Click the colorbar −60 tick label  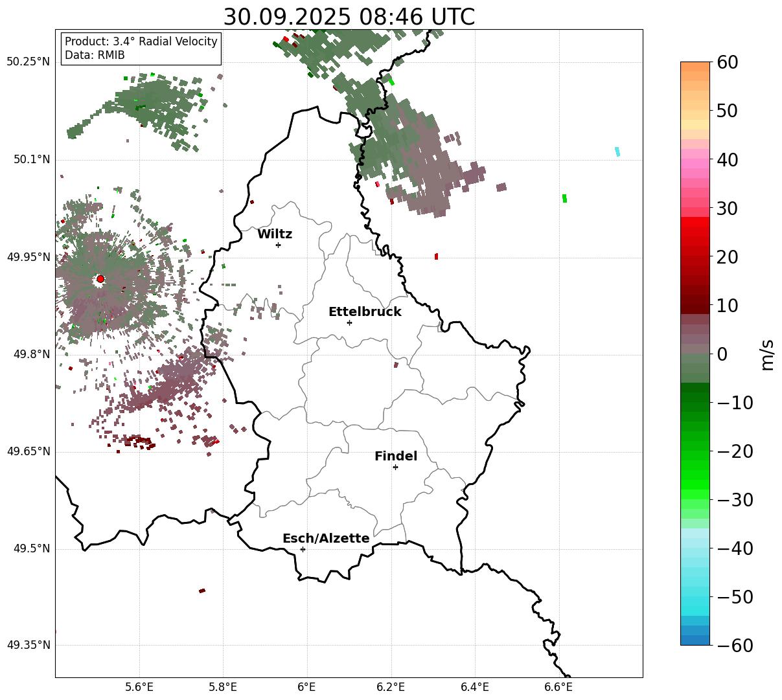click(735, 646)
